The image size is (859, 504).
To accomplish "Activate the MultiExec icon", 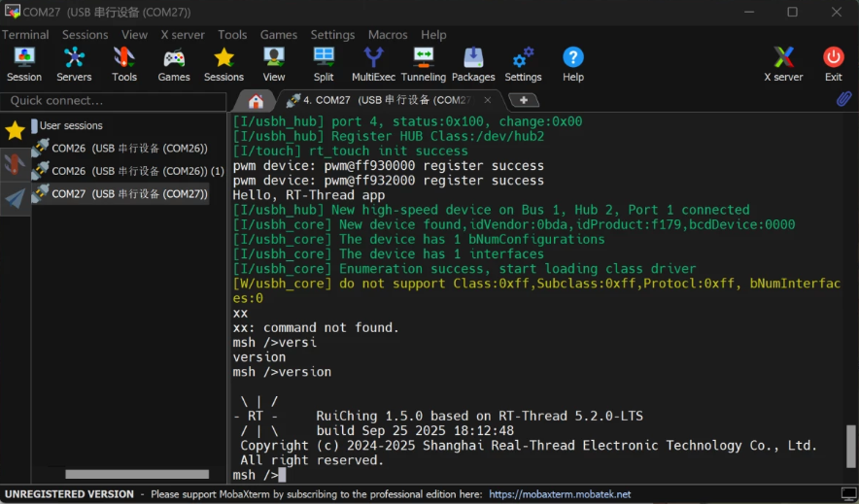I will [x=373, y=64].
